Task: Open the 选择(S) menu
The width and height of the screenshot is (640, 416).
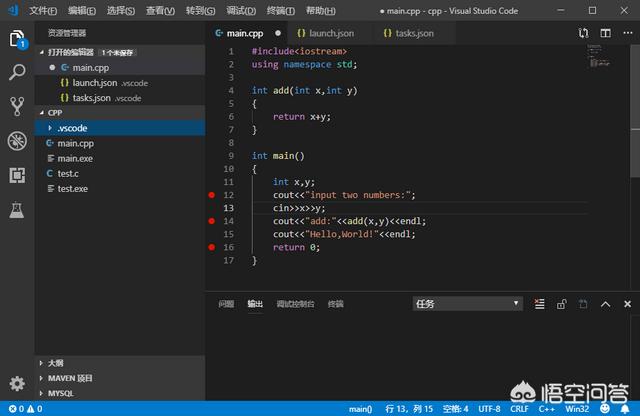Action: click(x=121, y=11)
